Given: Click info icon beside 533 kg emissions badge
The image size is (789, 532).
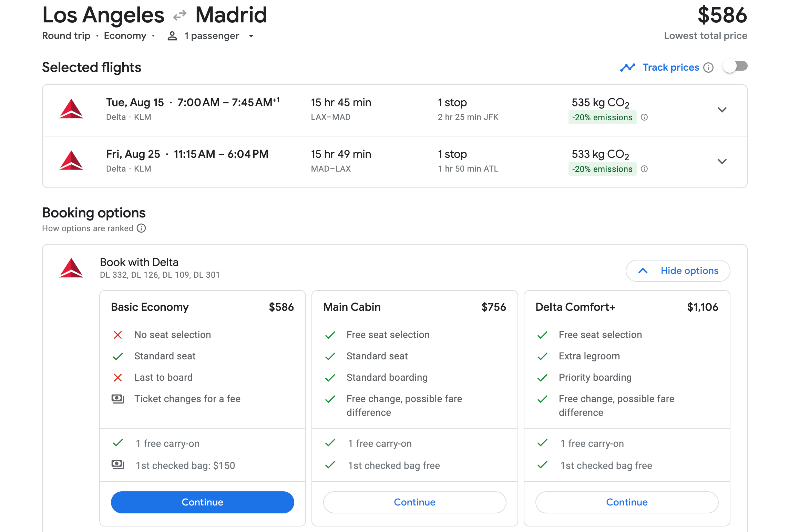Looking at the screenshot, I should (x=644, y=169).
